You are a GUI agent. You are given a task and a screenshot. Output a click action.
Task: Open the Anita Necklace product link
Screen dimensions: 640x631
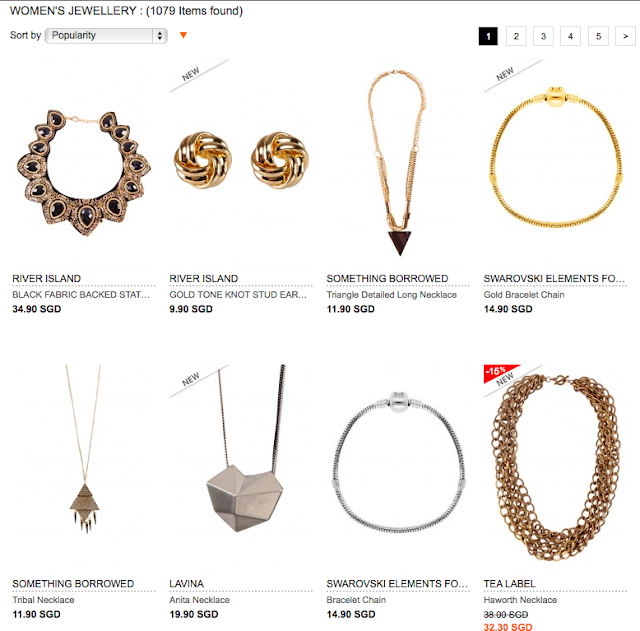click(199, 600)
